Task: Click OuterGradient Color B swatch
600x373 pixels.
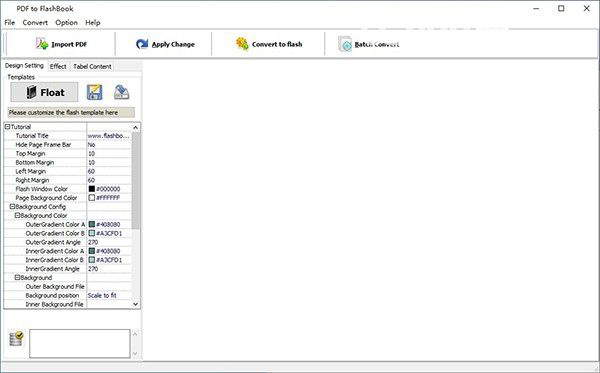Action: coord(92,233)
